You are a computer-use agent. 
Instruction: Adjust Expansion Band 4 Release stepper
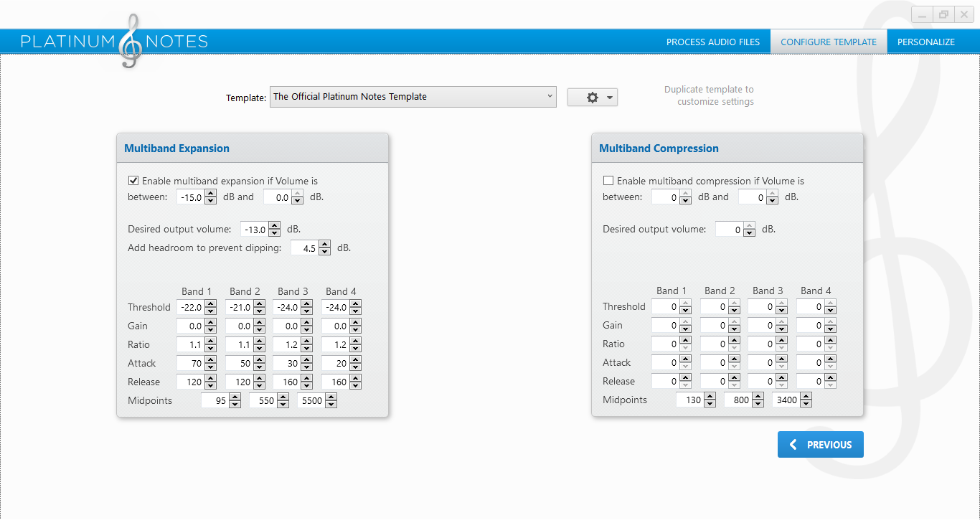point(354,382)
